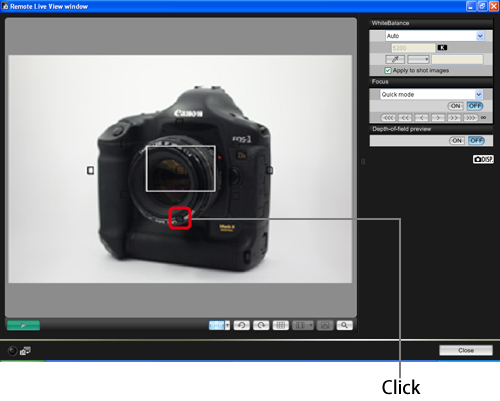Show the grid overlay on live view

click(x=281, y=325)
